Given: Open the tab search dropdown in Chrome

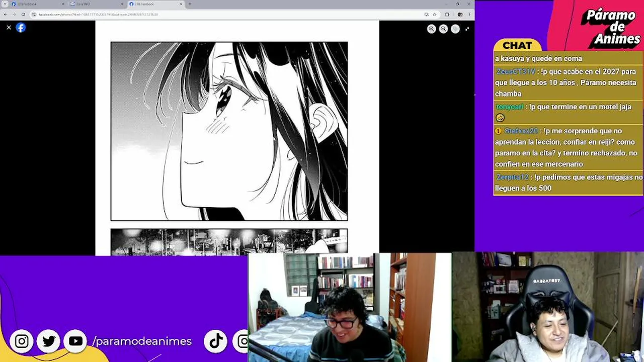Looking at the screenshot, I should (4, 4).
